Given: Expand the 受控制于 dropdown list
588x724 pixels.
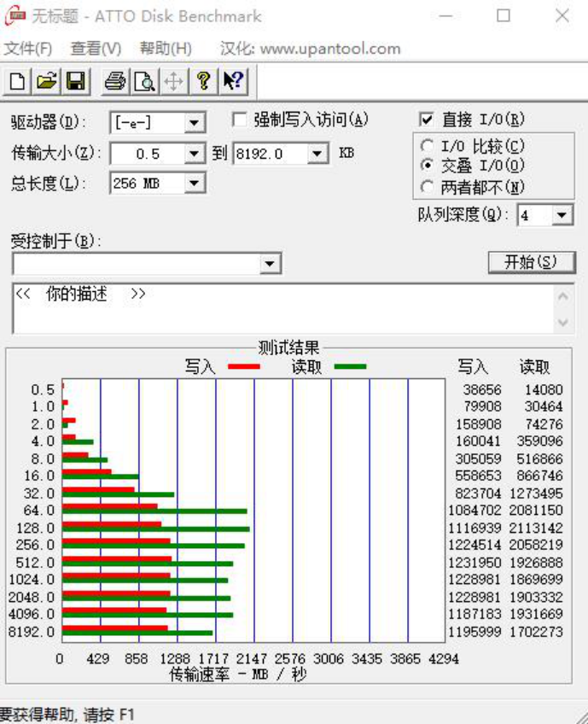Looking at the screenshot, I should tap(271, 263).
